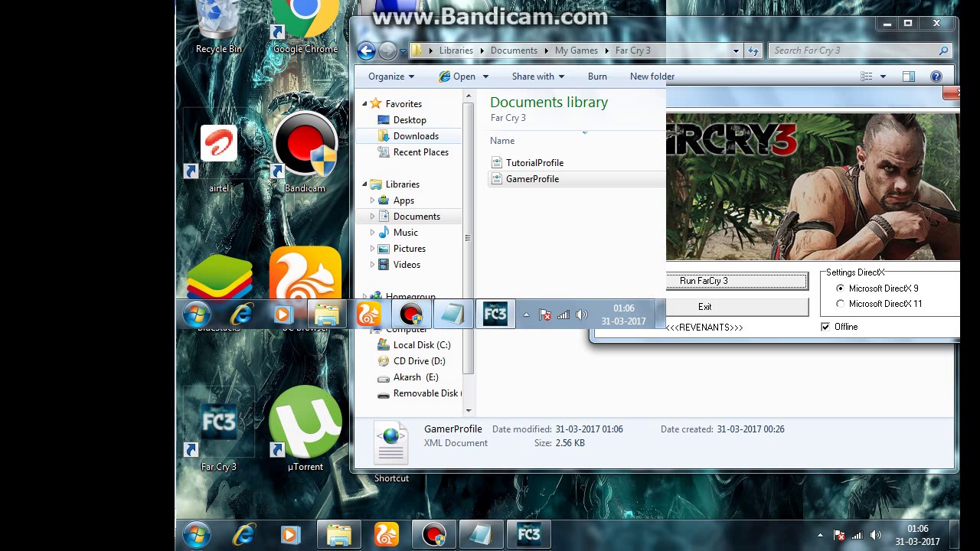Collapse the Libraries group
Image resolution: width=980 pixels, height=551 pixels.
364,184
